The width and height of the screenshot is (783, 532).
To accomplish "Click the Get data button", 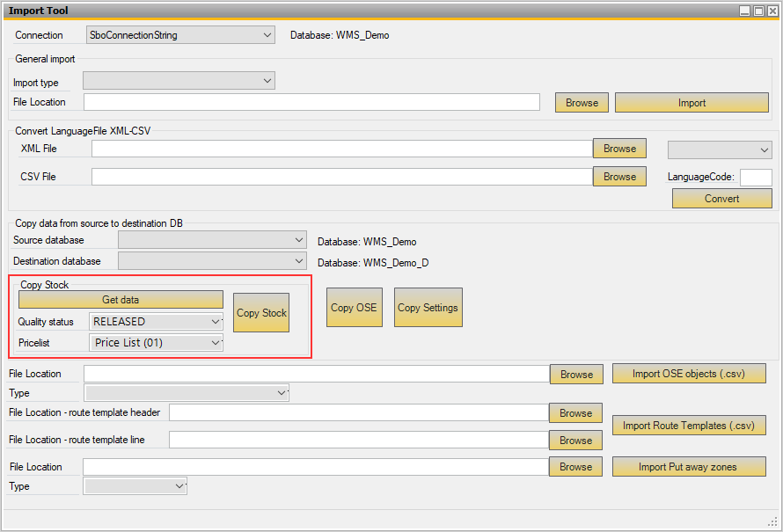I will [121, 300].
